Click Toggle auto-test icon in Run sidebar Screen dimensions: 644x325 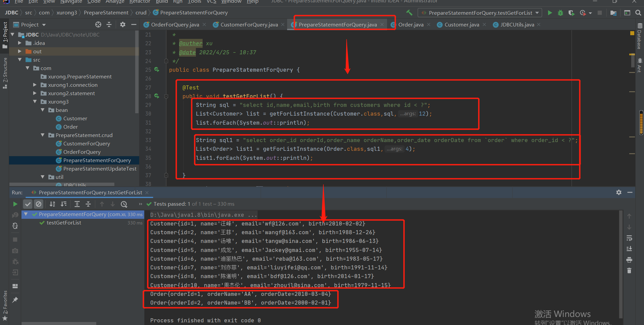(x=15, y=226)
